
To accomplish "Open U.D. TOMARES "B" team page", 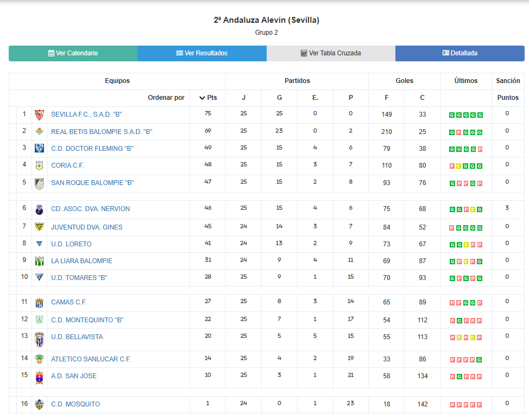I will click(79, 278).
